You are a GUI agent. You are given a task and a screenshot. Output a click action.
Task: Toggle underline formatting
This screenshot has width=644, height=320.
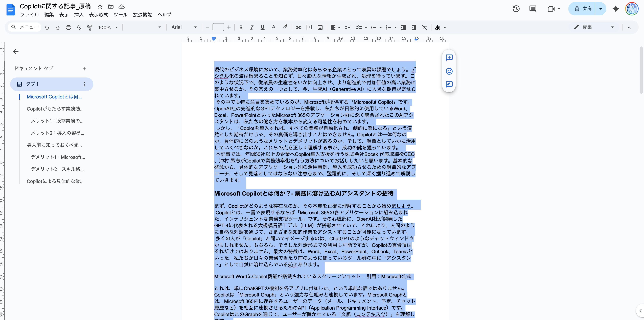pos(263,27)
